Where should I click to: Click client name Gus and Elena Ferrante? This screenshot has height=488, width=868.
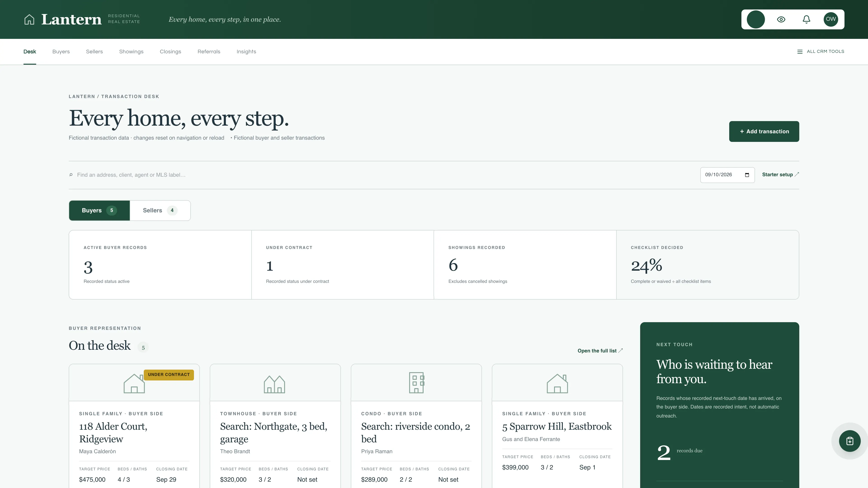click(x=531, y=439)
